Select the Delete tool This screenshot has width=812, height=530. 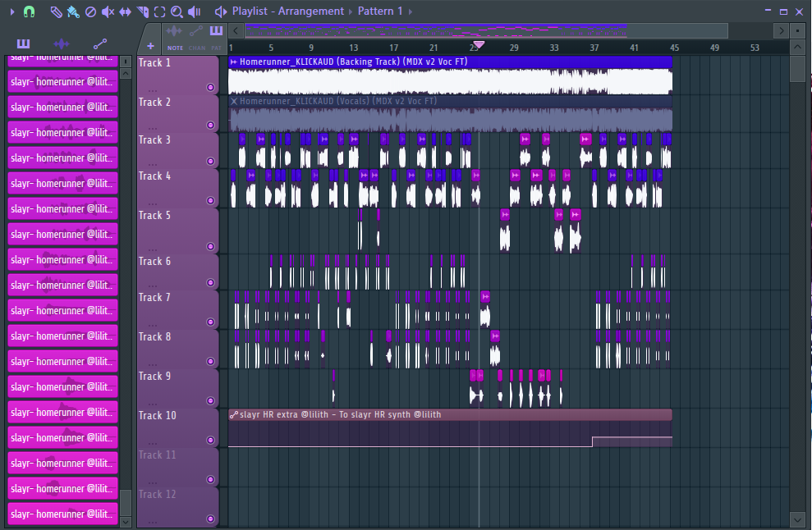tap(90, 11)
